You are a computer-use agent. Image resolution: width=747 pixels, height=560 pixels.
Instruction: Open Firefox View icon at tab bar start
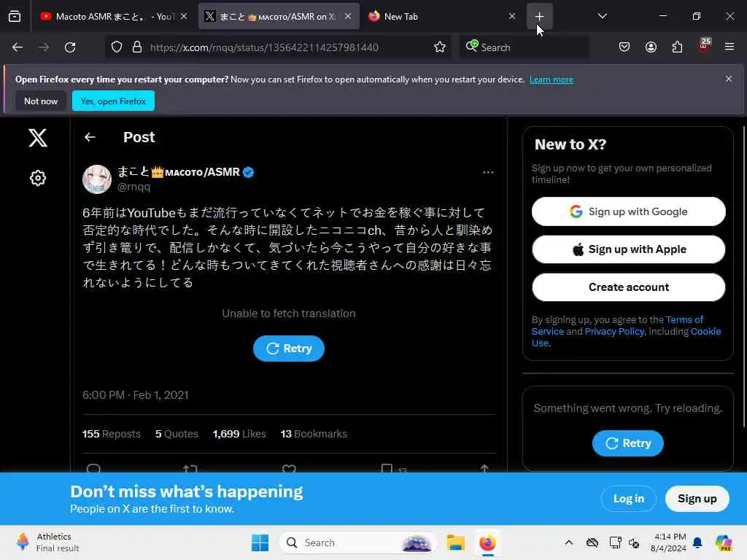[15, 16]
